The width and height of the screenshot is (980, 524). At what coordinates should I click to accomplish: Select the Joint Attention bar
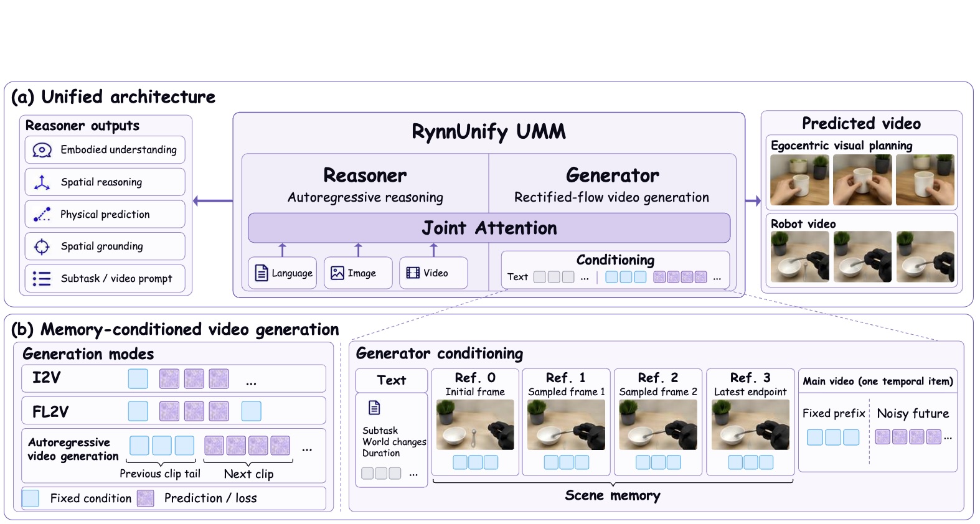489,228
